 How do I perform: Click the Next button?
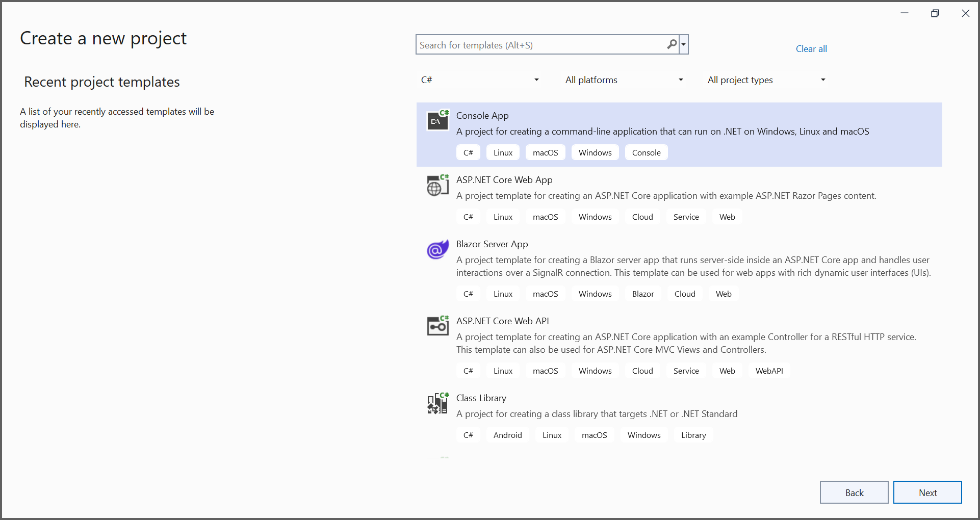tap(927, 492)
